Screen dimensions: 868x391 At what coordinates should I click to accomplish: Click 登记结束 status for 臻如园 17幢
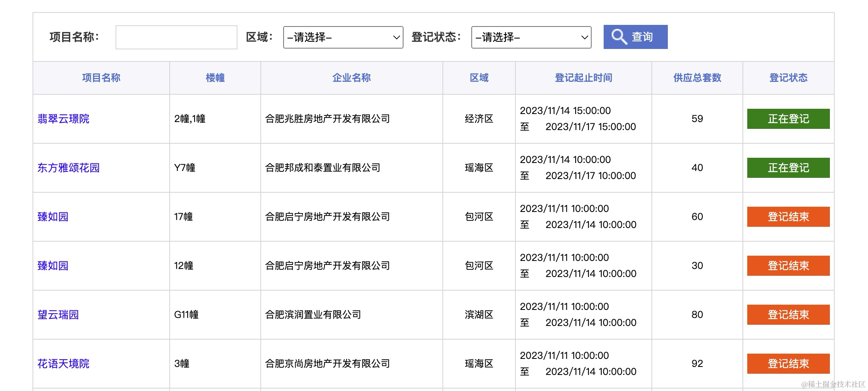coord(788,217)
